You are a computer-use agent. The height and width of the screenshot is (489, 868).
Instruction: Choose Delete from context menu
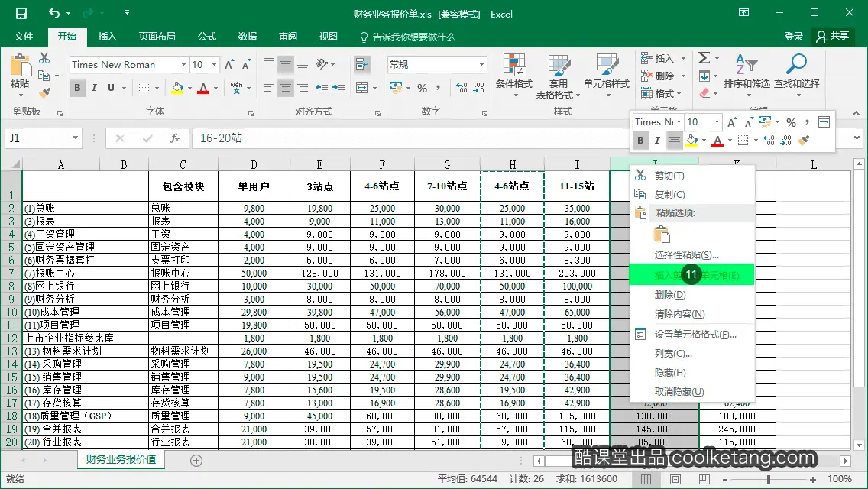pyautogui.click(x=692, y=295)
